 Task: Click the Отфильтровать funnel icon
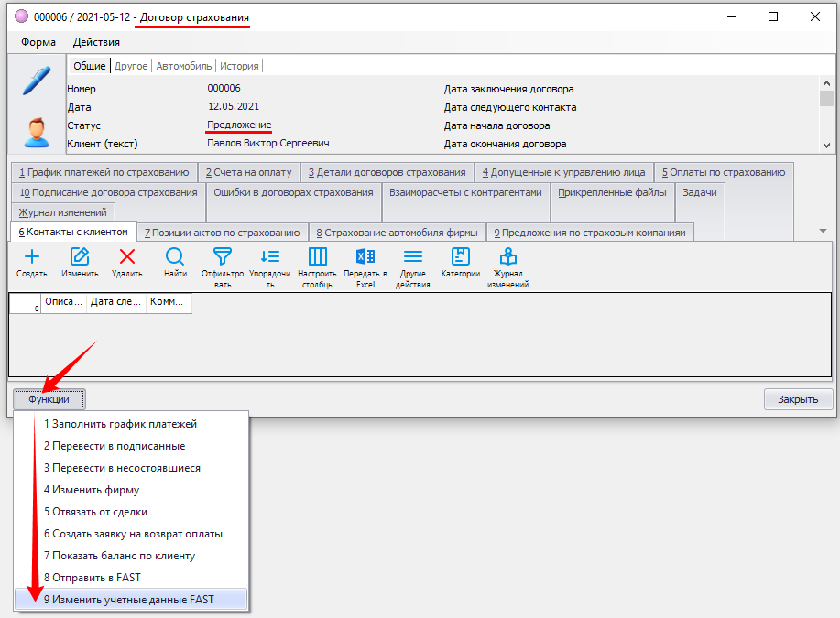(x=223, y=256)
